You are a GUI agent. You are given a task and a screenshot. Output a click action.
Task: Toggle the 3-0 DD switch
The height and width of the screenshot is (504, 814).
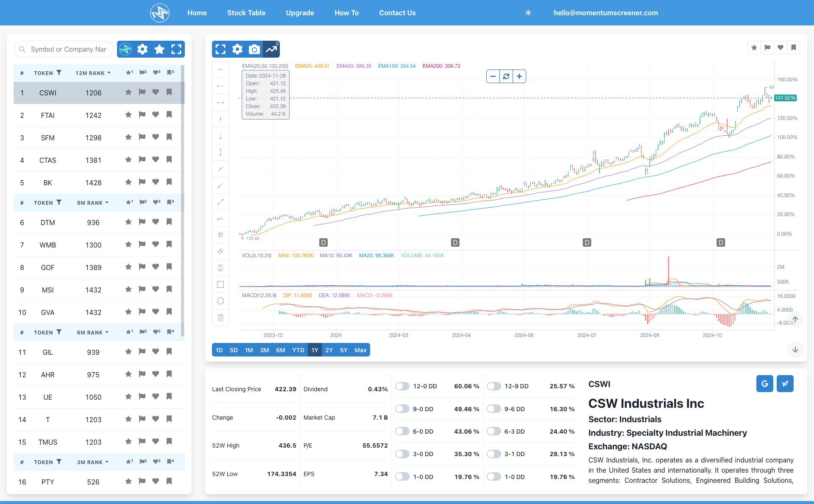pyautogui.click(x=402, y=454)
